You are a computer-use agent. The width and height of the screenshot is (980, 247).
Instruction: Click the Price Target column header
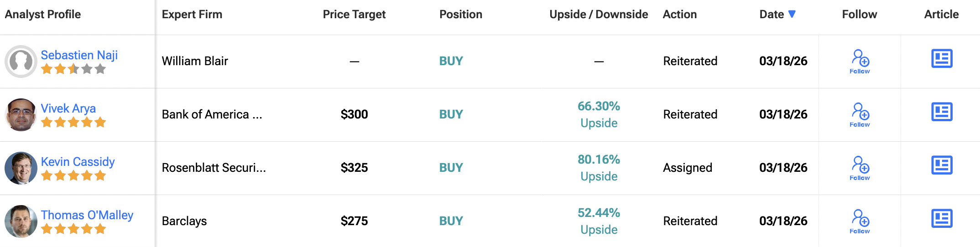coord(354,15)
